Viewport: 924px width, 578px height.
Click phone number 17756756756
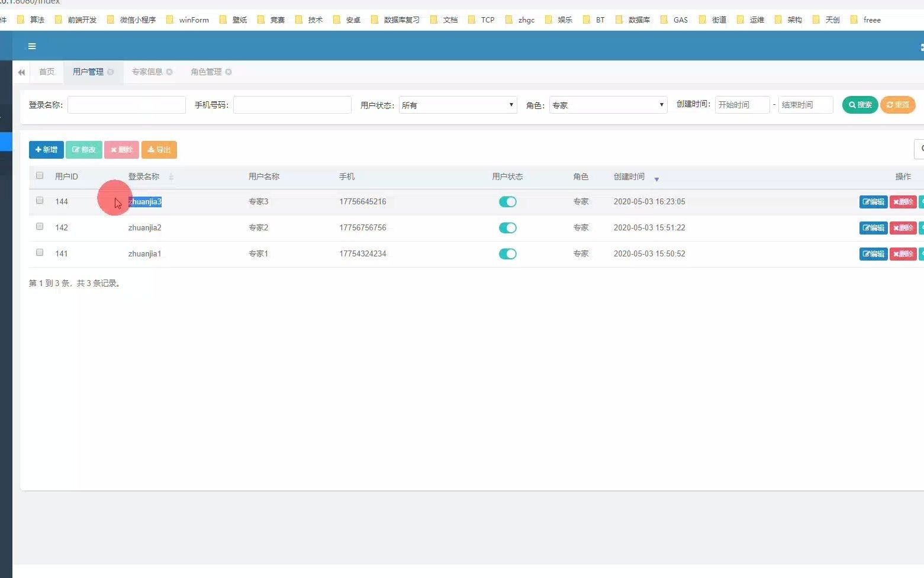coord(363,227)
